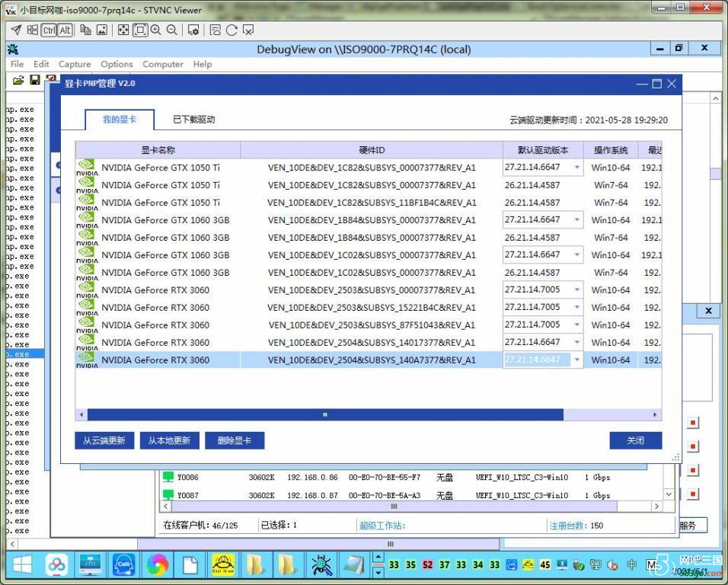
Task: Click the 操作系统 column header
Action: coord(611,150)
